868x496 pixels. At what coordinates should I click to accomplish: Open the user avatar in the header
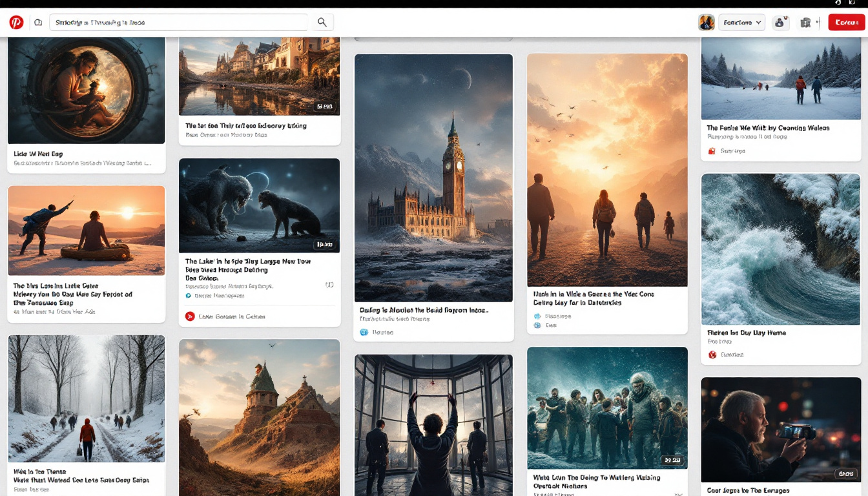[x=707, y=23]
